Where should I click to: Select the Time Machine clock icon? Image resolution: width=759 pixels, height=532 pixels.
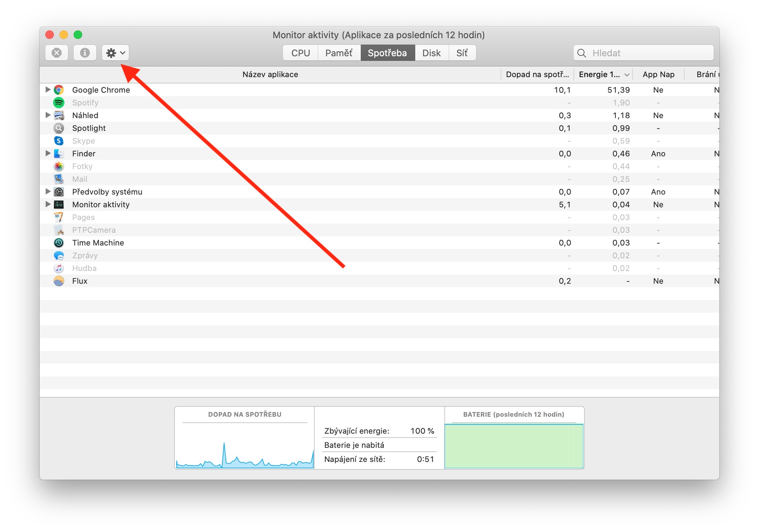(59, 243)
